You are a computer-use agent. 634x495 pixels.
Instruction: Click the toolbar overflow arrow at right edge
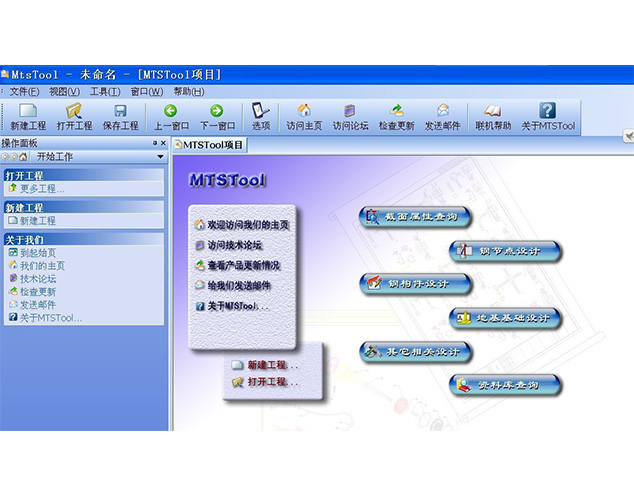point(628,136)
